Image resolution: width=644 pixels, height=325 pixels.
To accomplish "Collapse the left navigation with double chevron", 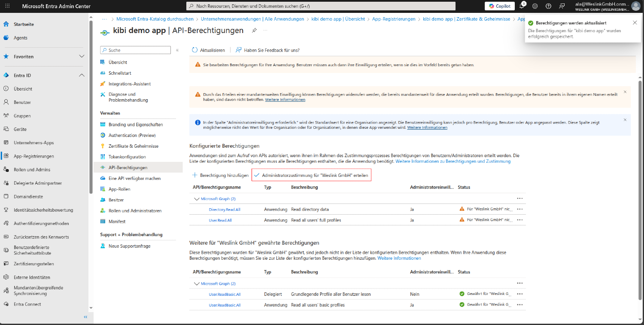I will pos(85,317).
